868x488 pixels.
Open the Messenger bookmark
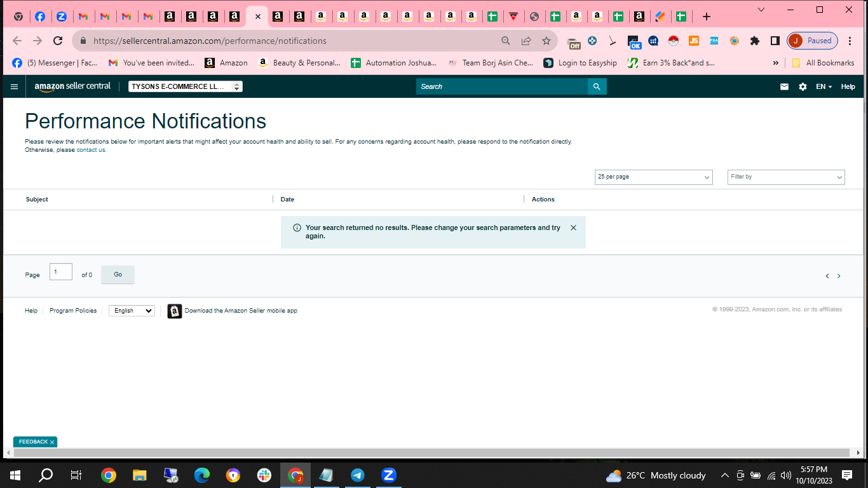[55, 63]
